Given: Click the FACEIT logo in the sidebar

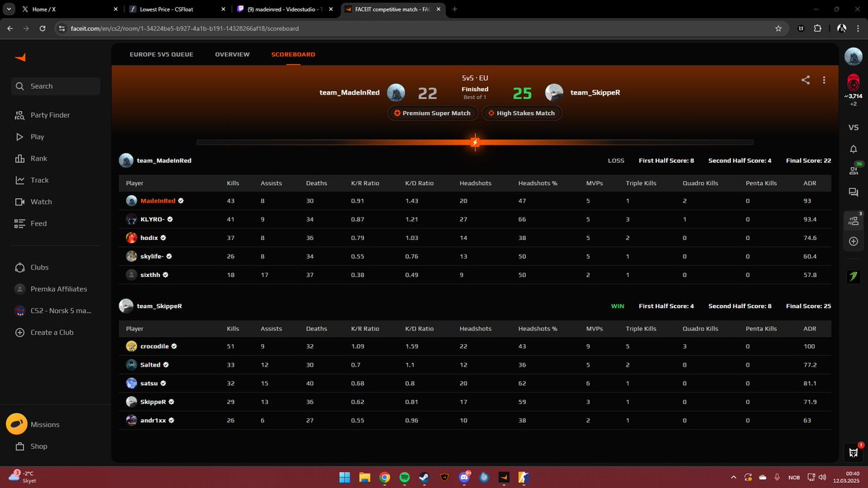Looking at the screenshot, I should click(x=20, y=57).
